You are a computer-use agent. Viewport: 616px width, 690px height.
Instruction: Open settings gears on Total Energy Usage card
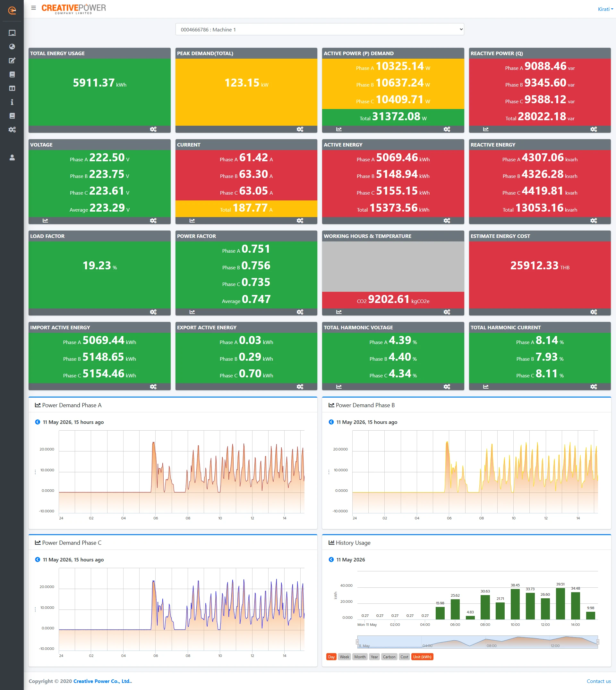(x=153, y=129)
